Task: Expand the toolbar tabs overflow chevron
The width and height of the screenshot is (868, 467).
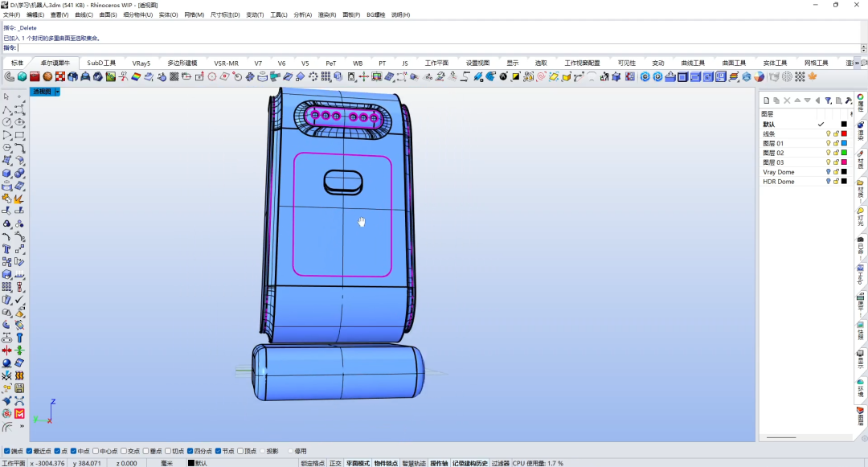Action: coord(858,63)
